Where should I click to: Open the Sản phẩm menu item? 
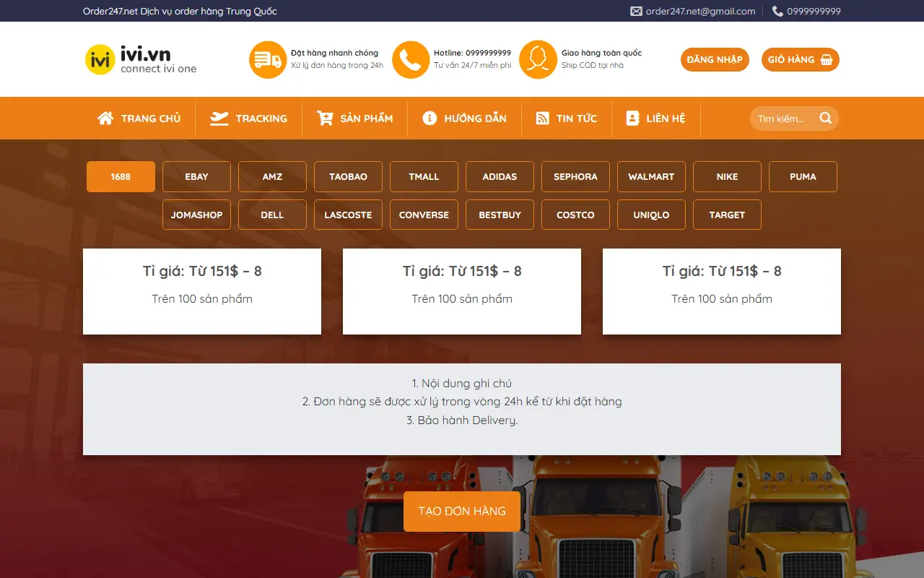point(355,118)
